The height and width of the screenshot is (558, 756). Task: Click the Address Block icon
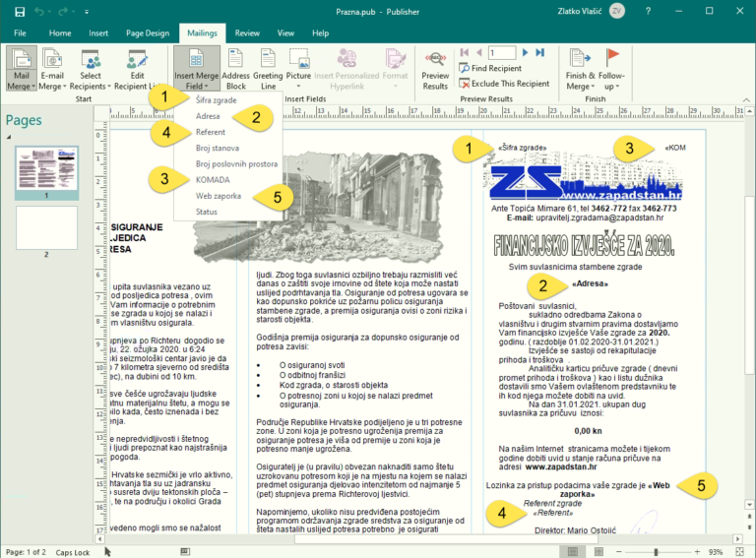(236, 65)
